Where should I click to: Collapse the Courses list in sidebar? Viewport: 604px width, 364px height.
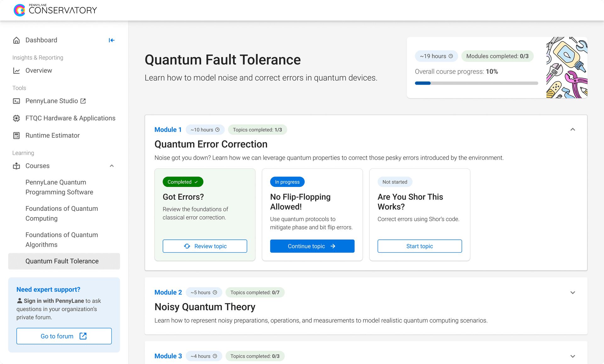click(x=112, y=166)
